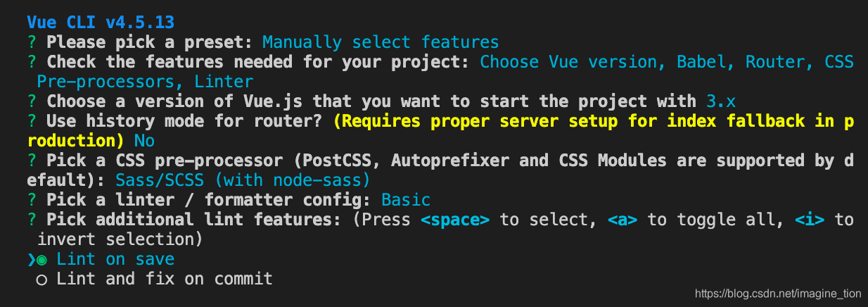Click the Vue CLI v4.5.13 header
Viewport: 868px width, 307px height.
click(x=101, y=23)
